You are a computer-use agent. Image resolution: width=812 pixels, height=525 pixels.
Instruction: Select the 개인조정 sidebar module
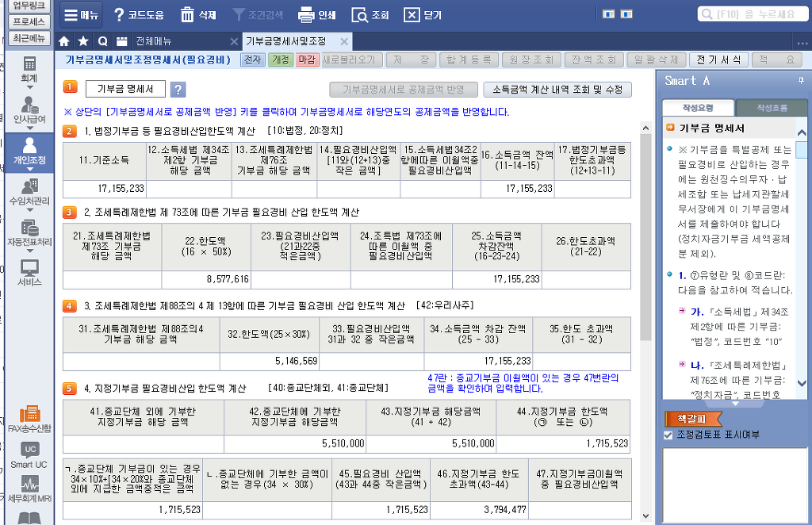pos(29,151)
